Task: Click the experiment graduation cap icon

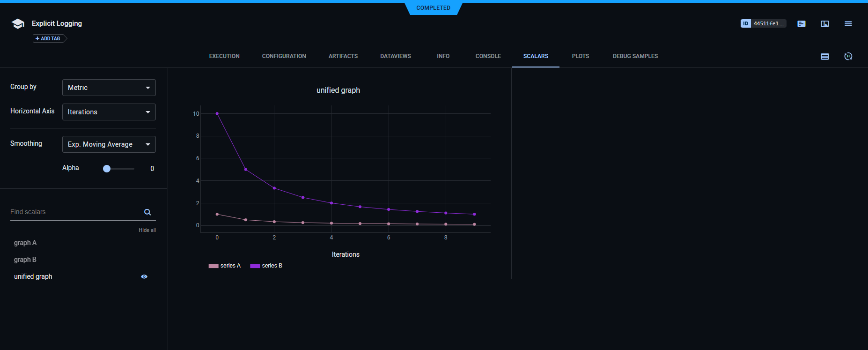Action: 18,24
